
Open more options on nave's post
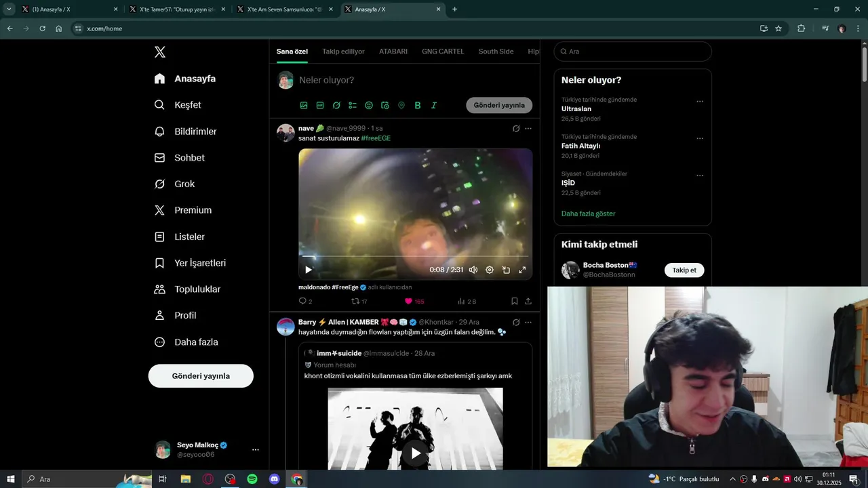[x=528, y=128]
